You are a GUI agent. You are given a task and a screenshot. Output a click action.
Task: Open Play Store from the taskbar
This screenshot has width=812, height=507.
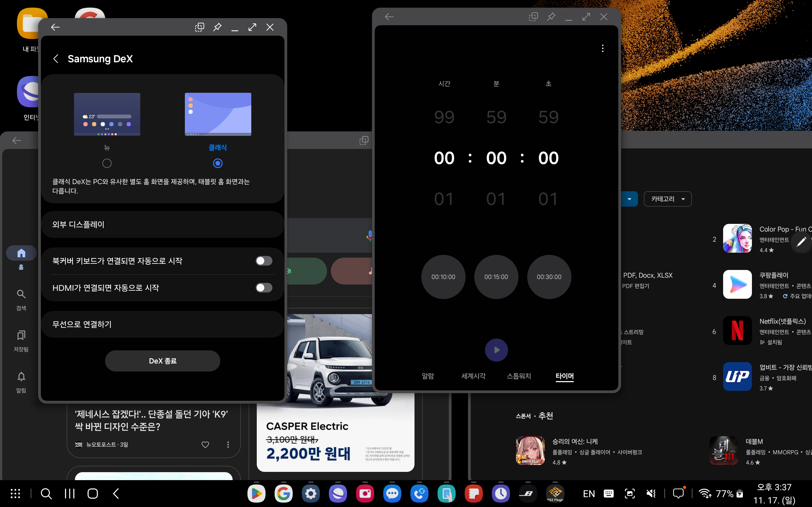coord(256,494)
